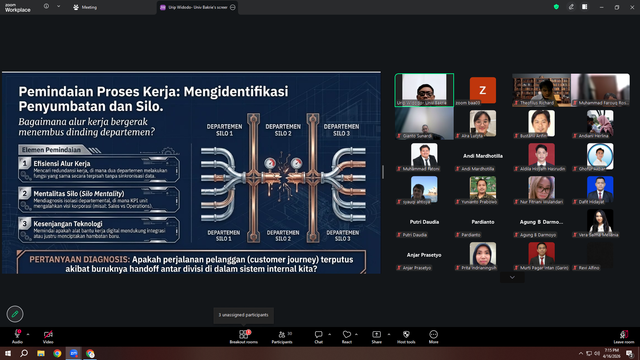The height and width of the screenshot is (360, 640).
Task: Show hidden system tray icons
Action: [x=580, y=353]
